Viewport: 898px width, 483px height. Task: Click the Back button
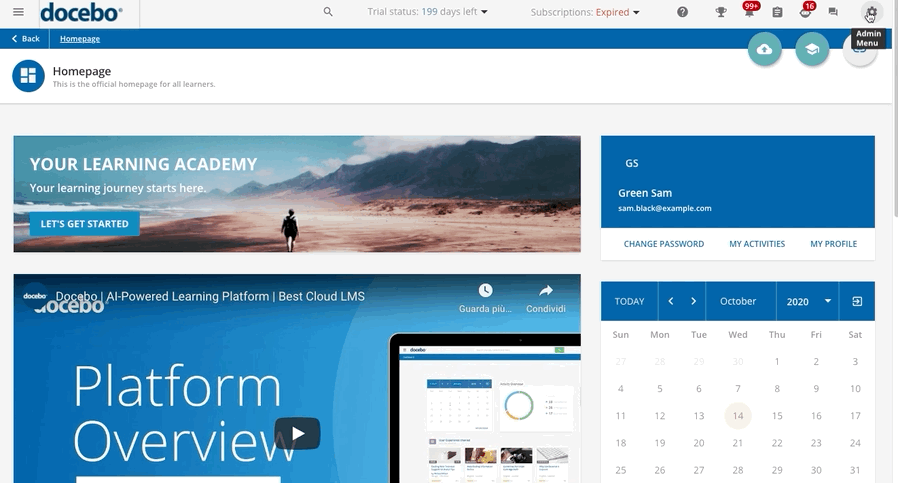click(x=25, y=39)
